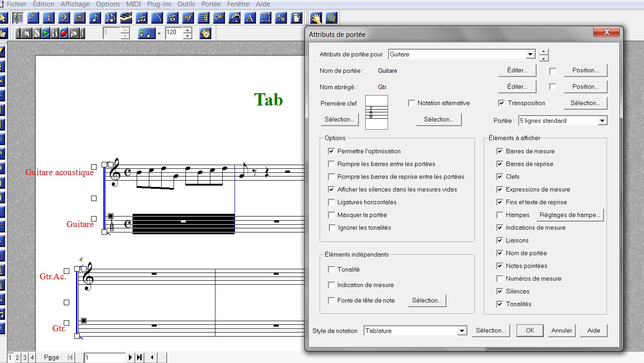Open the keyboard HyperScribe tool
The height and width of the screenshot is (363, 644).
pos(126,18)
